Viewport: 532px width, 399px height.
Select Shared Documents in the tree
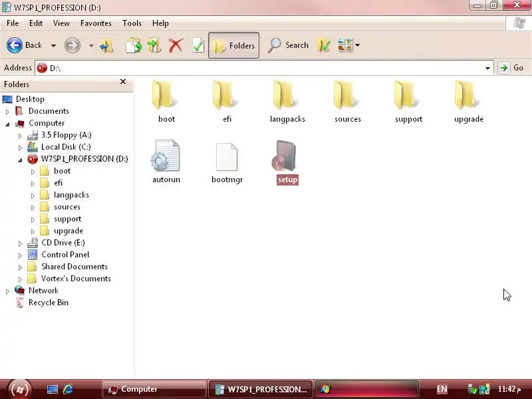point(74,267)
